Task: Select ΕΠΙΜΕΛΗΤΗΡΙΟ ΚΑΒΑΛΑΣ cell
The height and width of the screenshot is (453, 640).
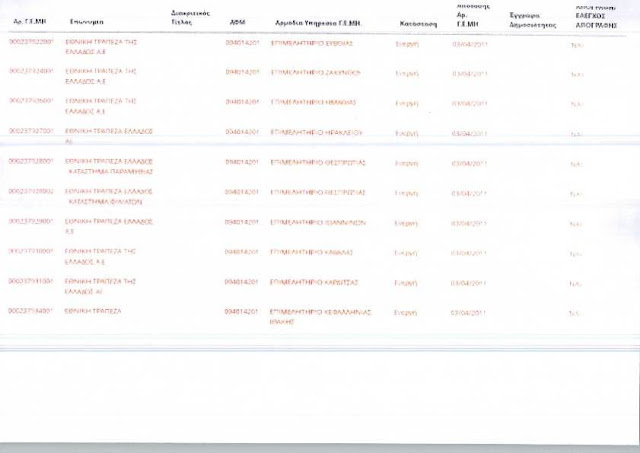Action: (x=311, y=252)
